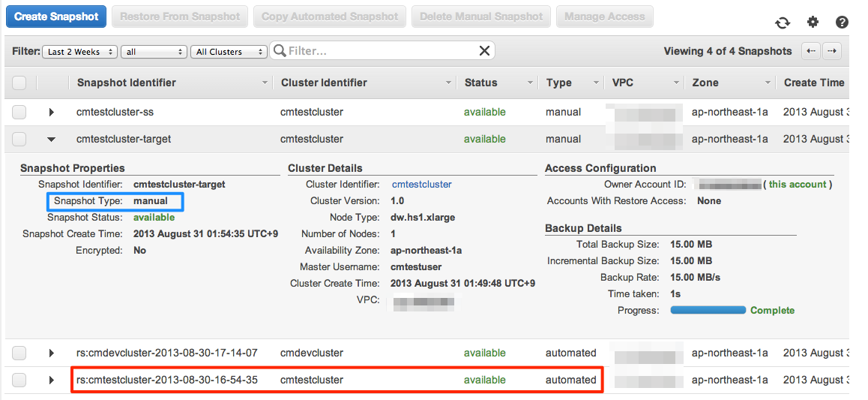The height and width of the screenshot is (400, 868).
Task: Open the cmtestcluster link in Cluster Details
Action: 422,184
